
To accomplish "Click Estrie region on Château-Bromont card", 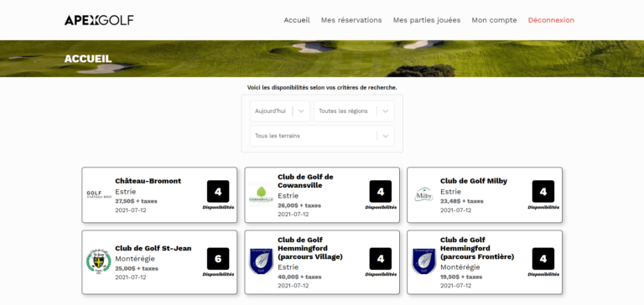I will 125,192.
